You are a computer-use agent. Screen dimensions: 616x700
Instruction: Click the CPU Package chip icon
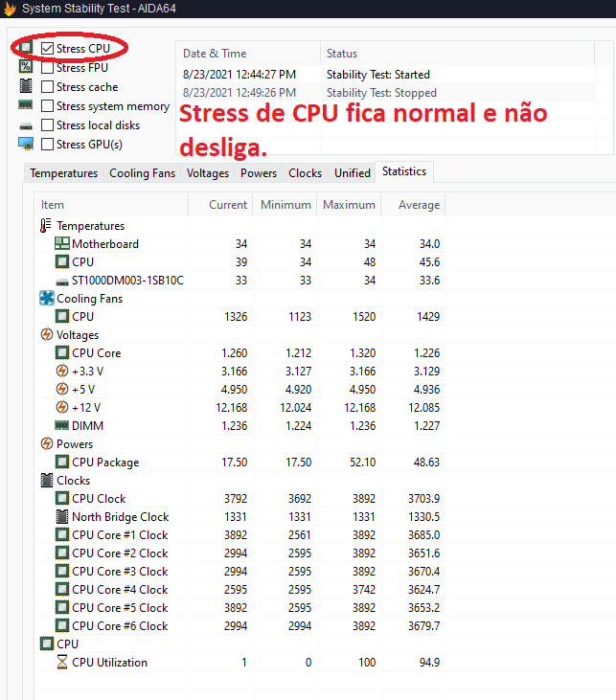[x=62, y=462]
